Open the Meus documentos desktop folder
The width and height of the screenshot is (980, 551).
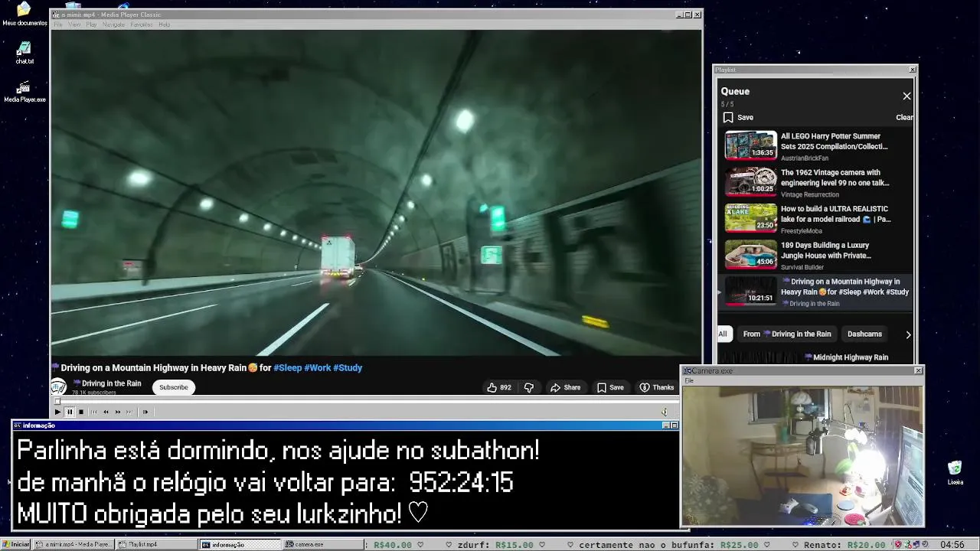24,13
